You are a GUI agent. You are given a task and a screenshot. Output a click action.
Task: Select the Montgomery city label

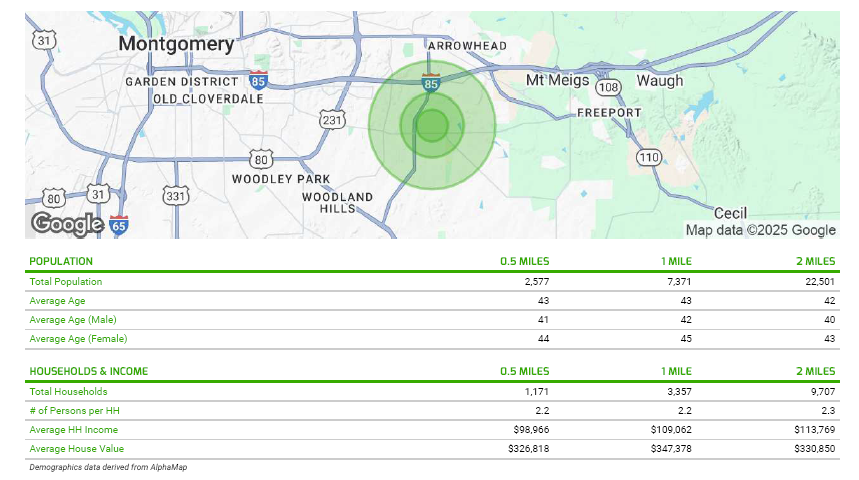pyautogui.click(x=176, y=44)
